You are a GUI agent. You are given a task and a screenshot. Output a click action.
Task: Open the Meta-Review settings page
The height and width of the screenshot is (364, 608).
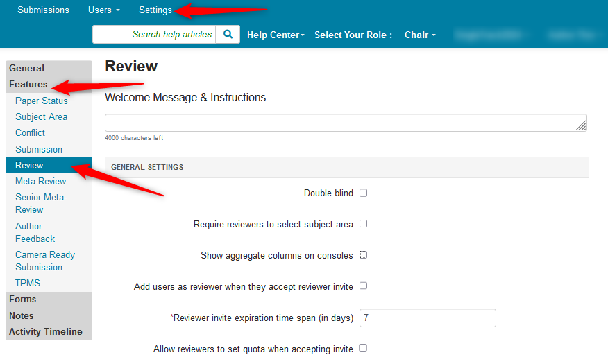(41, 181)
